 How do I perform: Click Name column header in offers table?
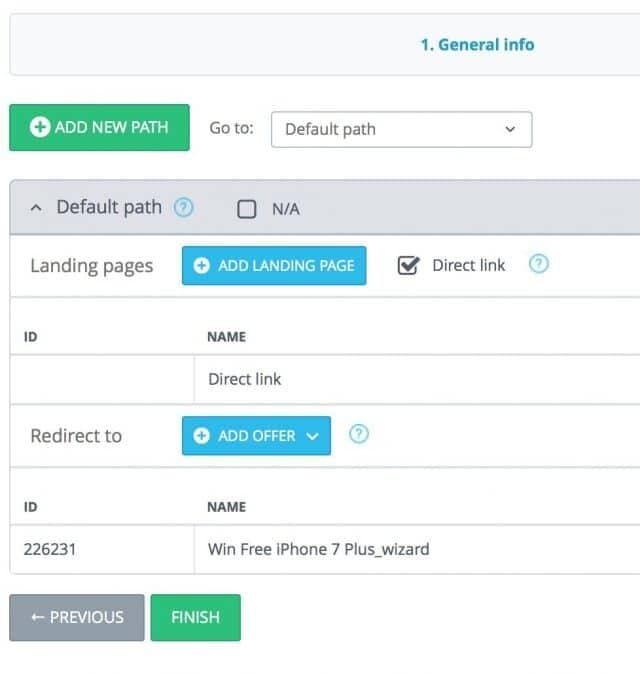coord(226,507)
